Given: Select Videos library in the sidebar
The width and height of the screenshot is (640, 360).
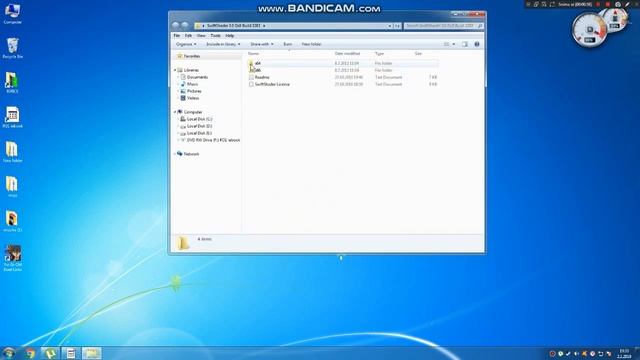Looking at the screenshot, I should [193, 98].
